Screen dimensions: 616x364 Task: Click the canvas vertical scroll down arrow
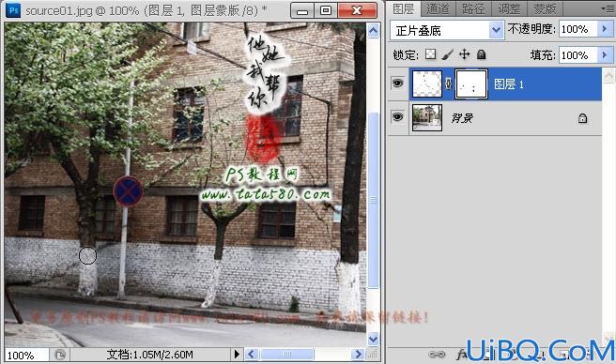tap(373, 339)
